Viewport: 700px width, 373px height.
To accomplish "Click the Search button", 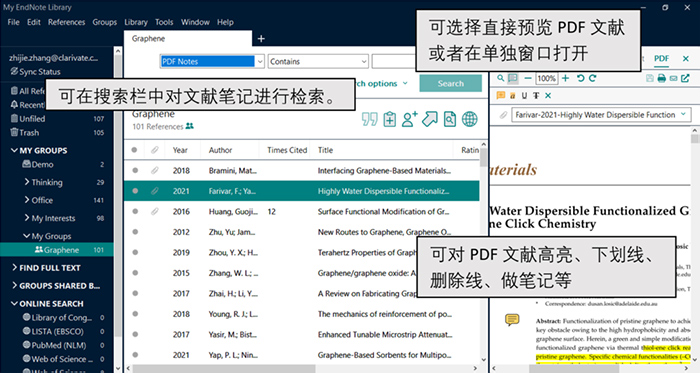I will tap(450, 83).
